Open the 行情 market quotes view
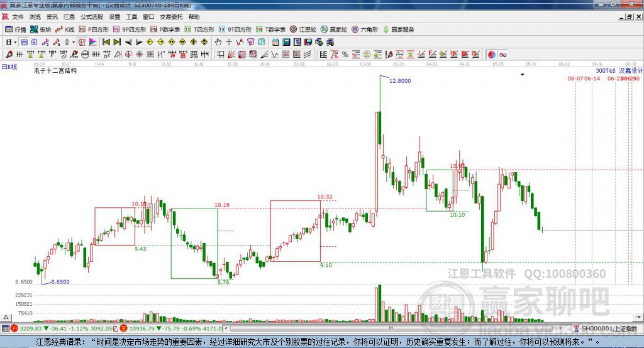 point(16,30)
